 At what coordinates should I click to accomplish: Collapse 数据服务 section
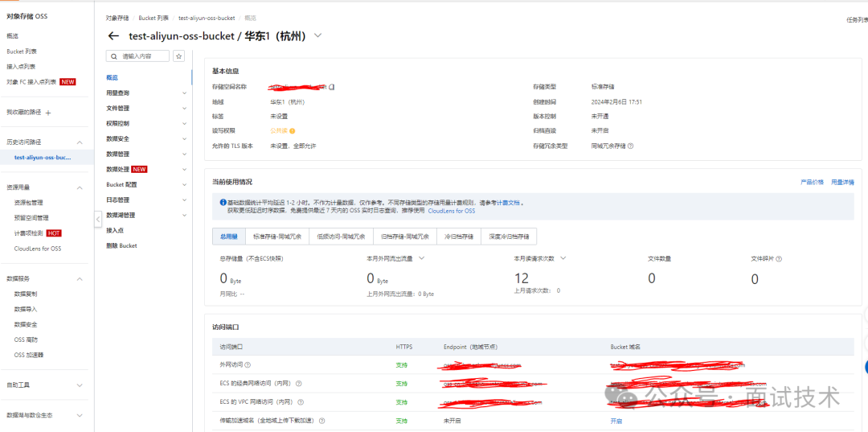pyautogui.click(x=80, y=278)
